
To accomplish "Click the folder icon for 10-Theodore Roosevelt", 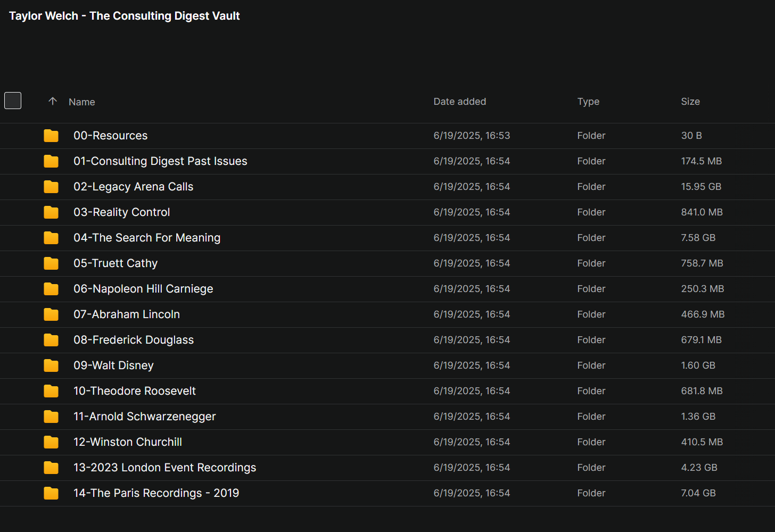I will coord(51,391).
